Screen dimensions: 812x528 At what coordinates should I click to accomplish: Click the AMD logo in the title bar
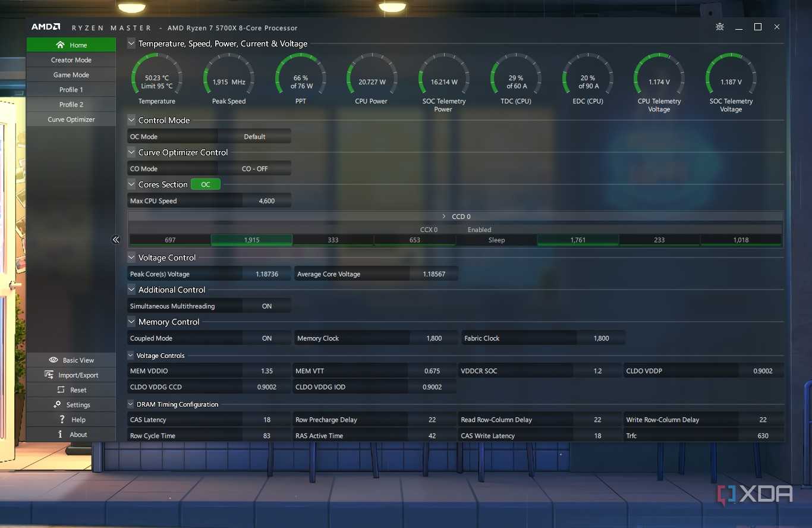click(x=46, y=26)
